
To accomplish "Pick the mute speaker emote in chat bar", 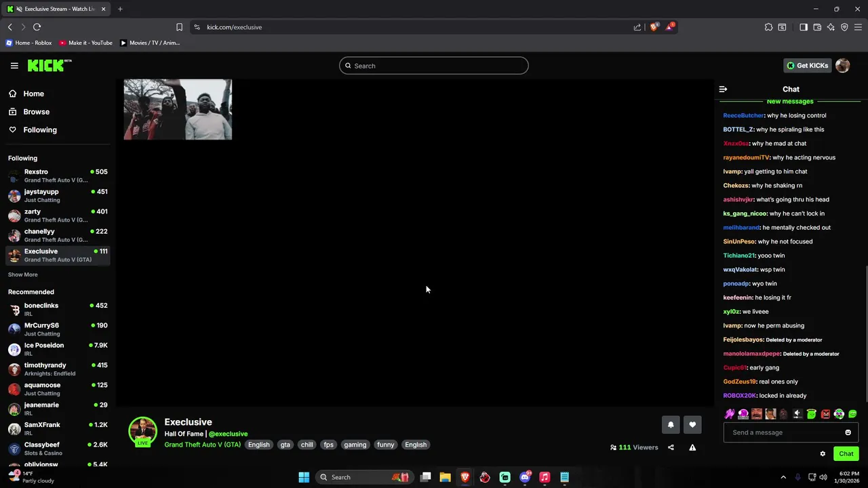I will coord(797,414).
